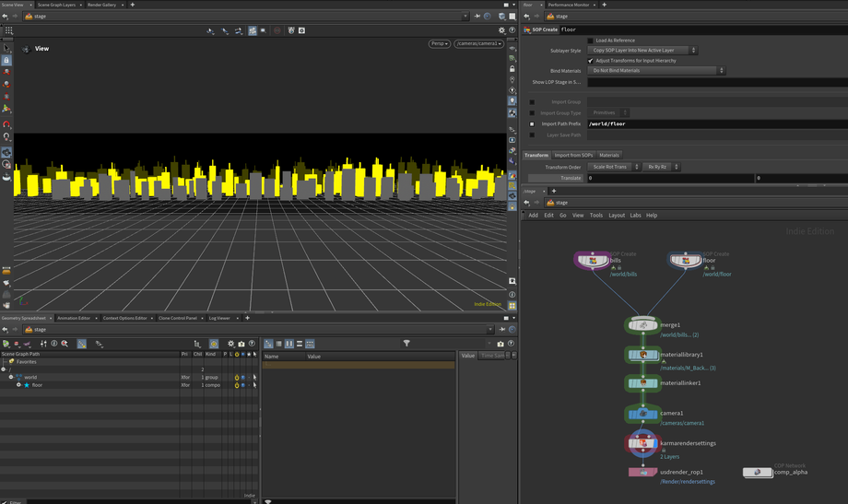
Task: Open the Sublayer Style dropdown
Action: (642, 51)
